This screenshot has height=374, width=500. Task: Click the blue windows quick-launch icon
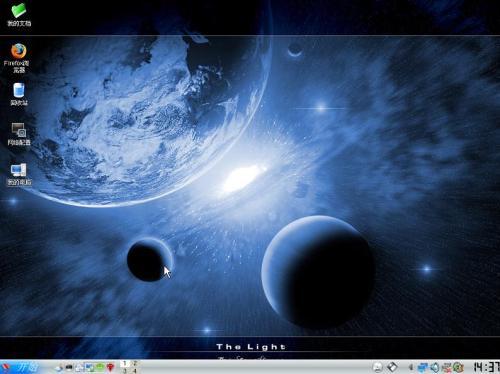(89, 368)
